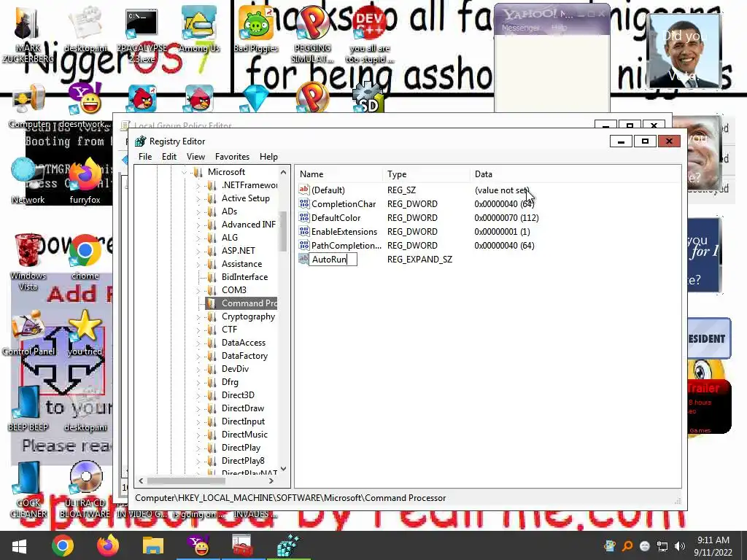Open the Help menu in Registry Editor

point(268,157)
